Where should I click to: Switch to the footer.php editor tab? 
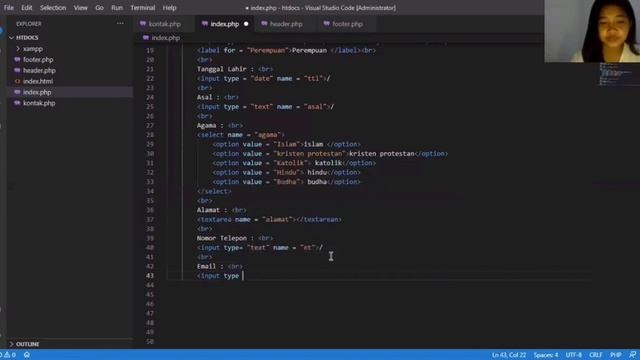point(347,24)
